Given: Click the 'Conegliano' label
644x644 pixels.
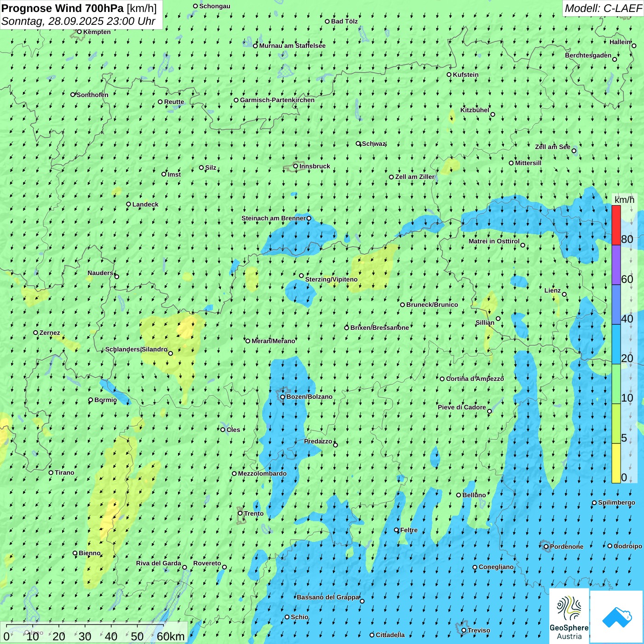Looking at the screenshot, I should [x=496, y=567].
